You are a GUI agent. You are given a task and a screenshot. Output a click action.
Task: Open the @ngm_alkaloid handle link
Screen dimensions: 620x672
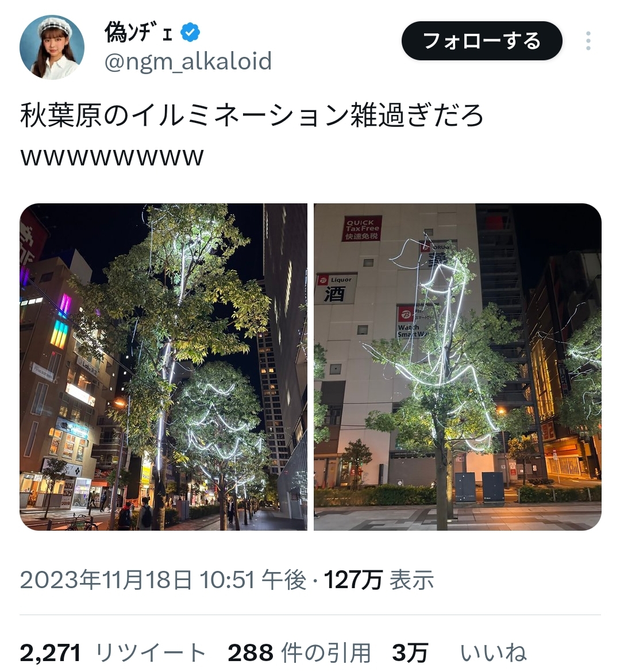[188, 61]
